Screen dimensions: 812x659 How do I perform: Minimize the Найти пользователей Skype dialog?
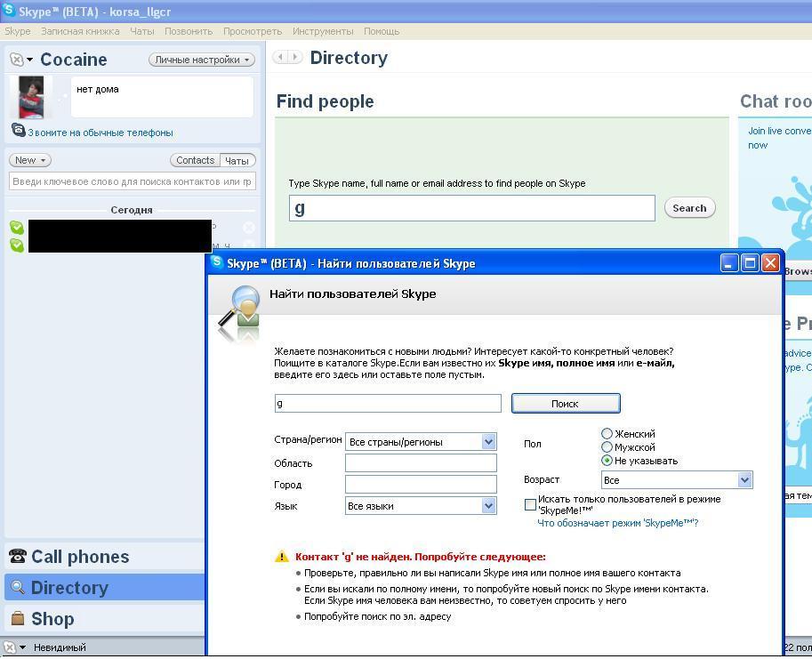[x=728, y=263]
